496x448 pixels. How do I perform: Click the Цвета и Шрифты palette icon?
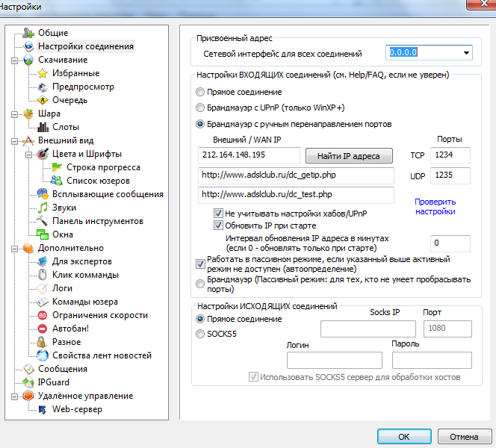[x=43, y=154]
